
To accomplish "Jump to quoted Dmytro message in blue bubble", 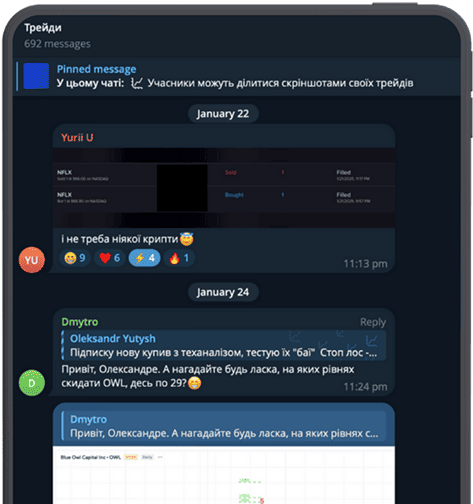I will [x=224, y=426].
